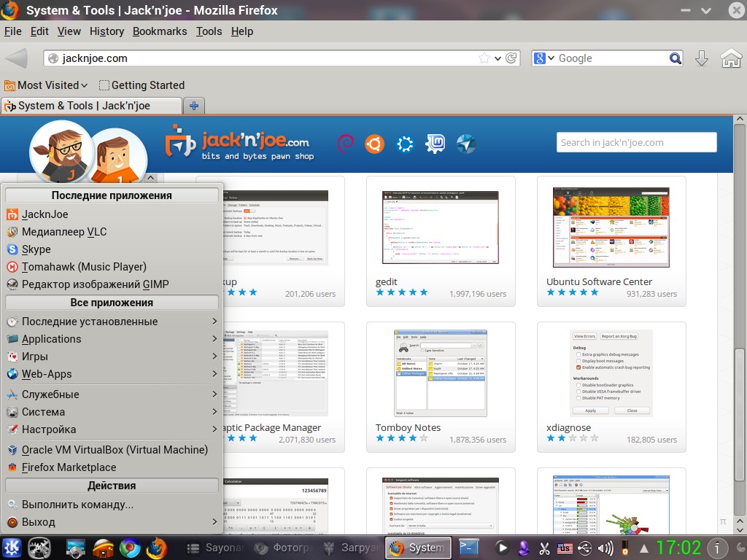Open Tomahawk (Music Player) entry

(x=112, y=267)
